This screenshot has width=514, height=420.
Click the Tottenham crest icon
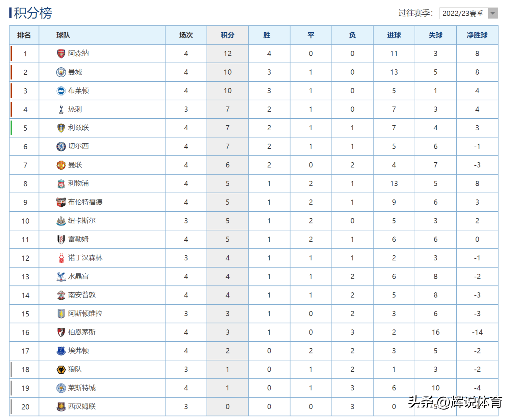coord(61,109)
